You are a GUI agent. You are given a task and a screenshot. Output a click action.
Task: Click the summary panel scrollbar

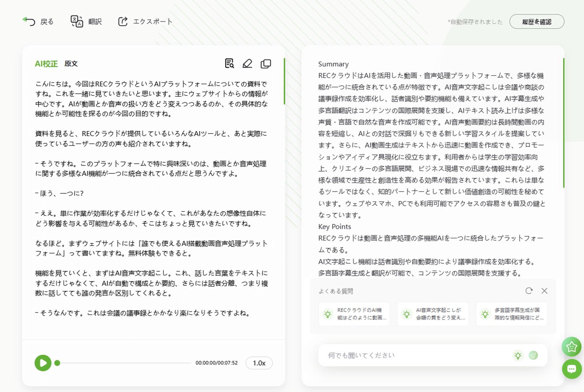pyautogui.click(x=563, y=123)
